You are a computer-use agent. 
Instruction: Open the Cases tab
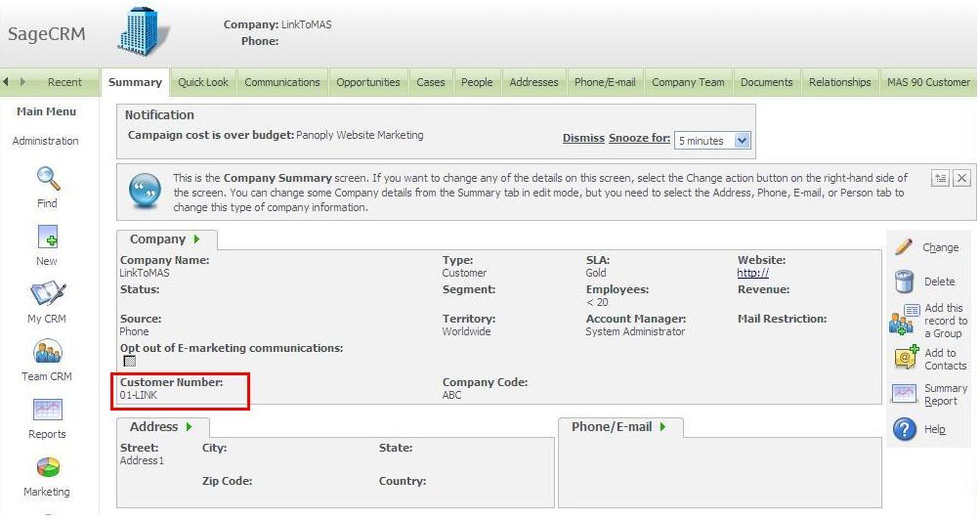click(431, 82)
